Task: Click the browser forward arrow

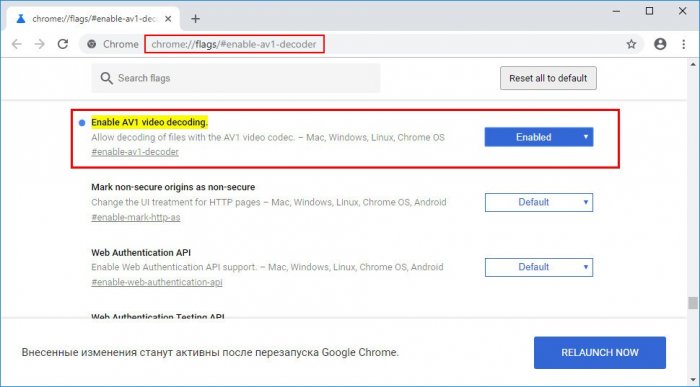Action: (40, 44)
